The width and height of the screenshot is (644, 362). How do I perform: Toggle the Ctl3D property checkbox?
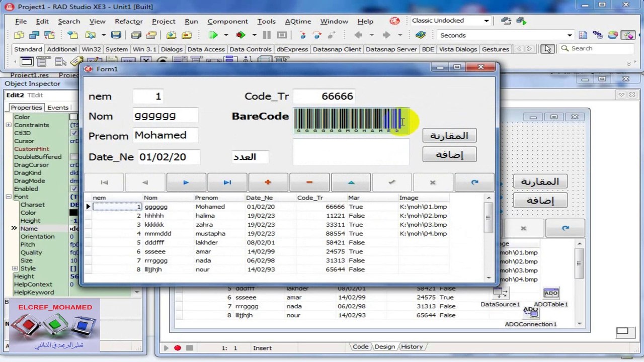[73, 133]
